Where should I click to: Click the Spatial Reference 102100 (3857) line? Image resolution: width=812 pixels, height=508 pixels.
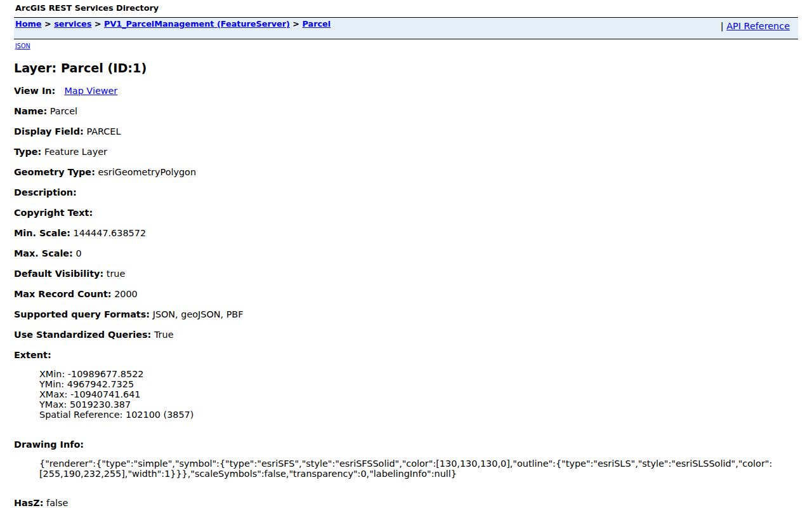tap(116, 415)
